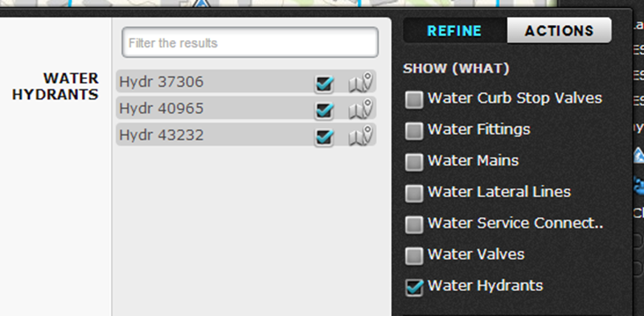Enable the Water Curb Stop Valves checkbox
Viewport: 644px width, 316px height.
click(414, 100)
